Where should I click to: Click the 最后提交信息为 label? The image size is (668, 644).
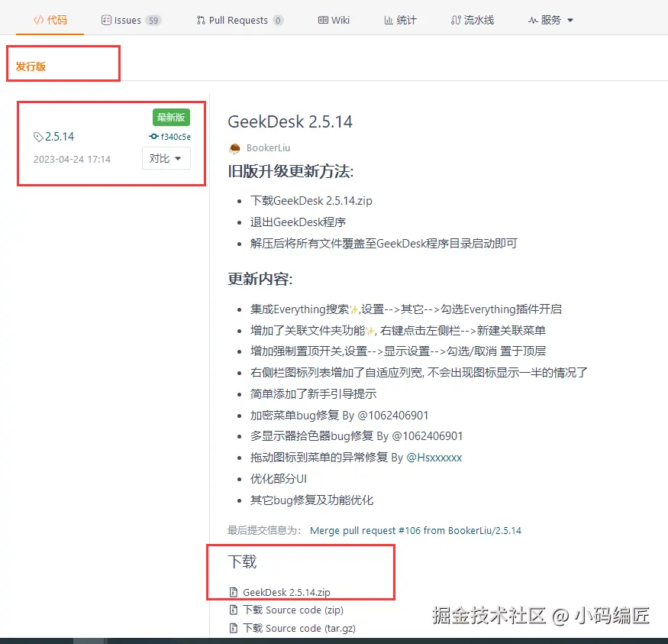(264, 531)
